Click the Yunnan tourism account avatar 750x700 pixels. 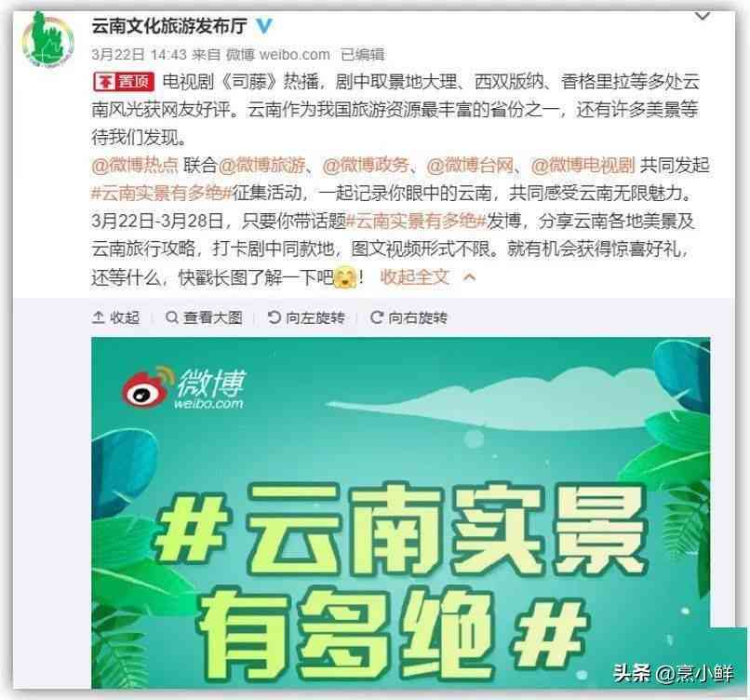(x=47, y=40)
